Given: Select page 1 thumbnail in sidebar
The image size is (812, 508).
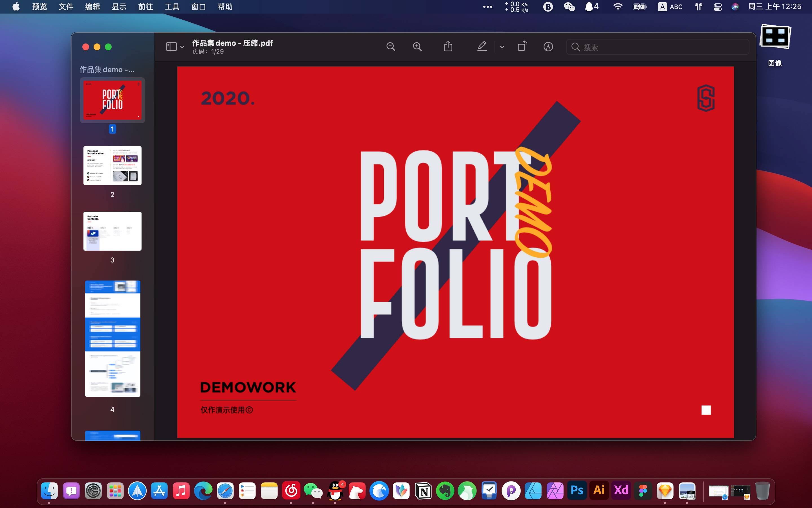Looking at the screenshot, I should tap(112, 100).
